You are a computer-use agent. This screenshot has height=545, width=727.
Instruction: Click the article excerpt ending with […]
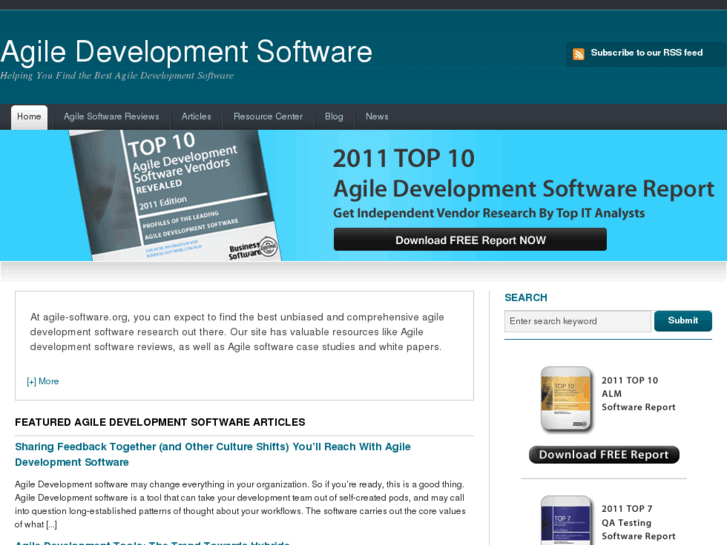tap(240, 504)
